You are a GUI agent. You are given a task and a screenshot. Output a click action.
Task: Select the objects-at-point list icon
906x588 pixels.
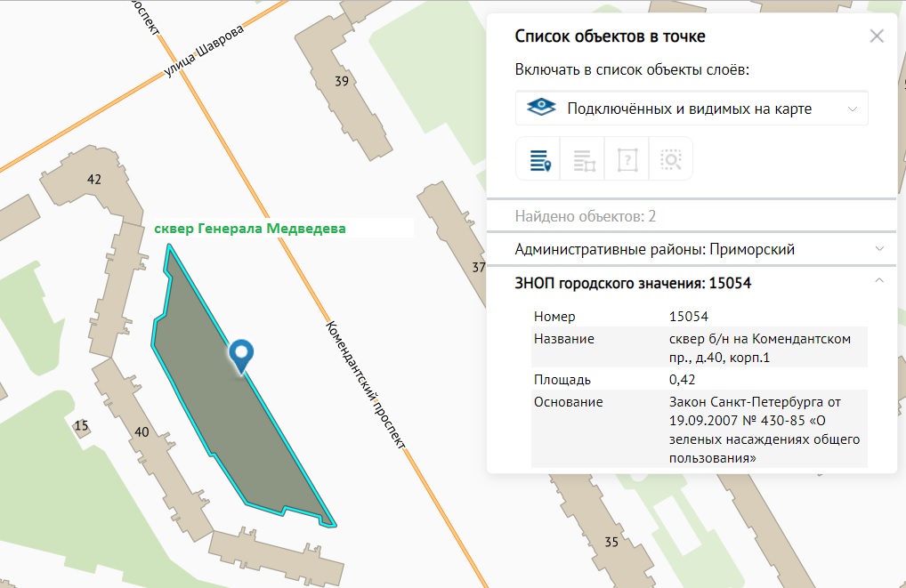[x=539, y=160]
